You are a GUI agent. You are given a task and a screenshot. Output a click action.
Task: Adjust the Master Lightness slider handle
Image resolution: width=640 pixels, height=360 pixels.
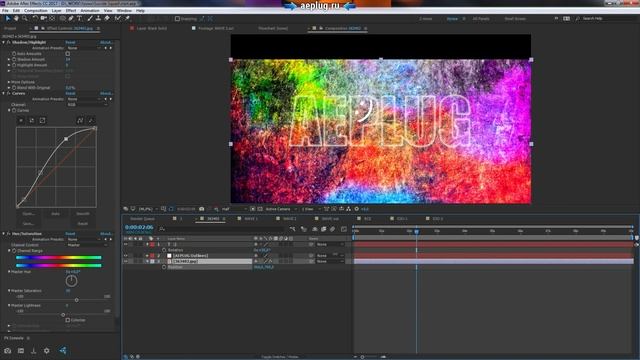coord(63,315)
